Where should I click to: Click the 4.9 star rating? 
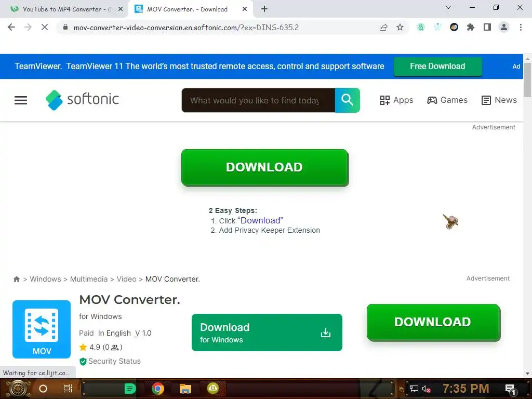pyautogui.click(x=100, y=347)
